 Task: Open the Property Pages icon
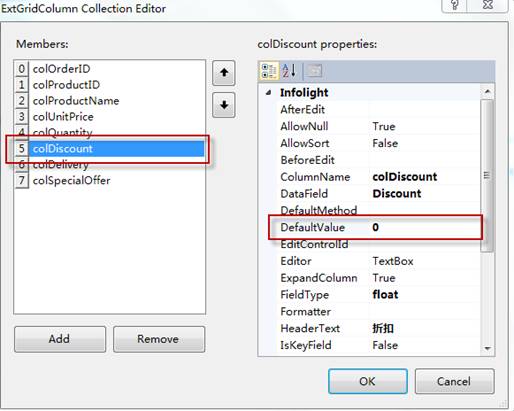[314, 71]
